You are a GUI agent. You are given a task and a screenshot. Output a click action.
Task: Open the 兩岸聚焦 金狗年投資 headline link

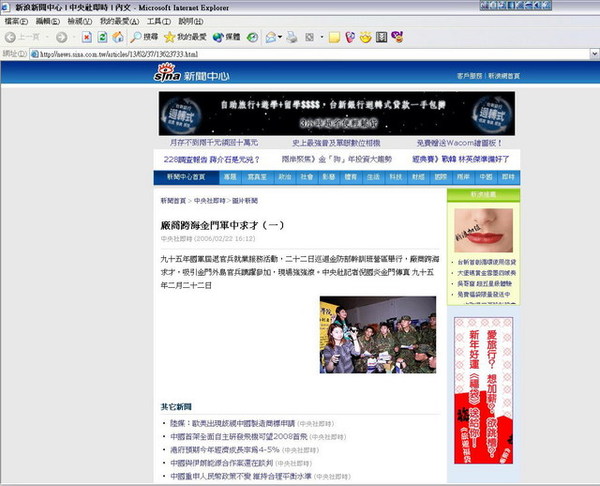point(337,159)
